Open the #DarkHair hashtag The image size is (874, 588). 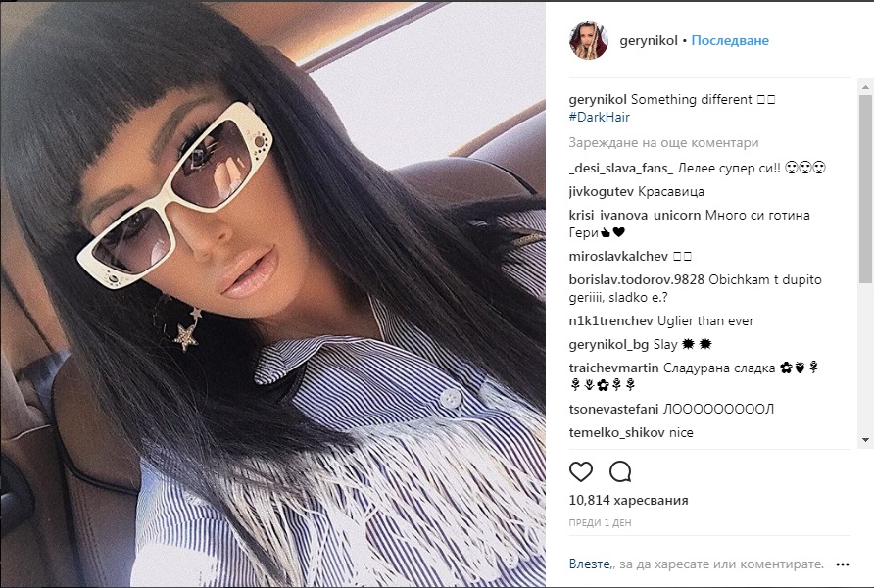(600, 117)
